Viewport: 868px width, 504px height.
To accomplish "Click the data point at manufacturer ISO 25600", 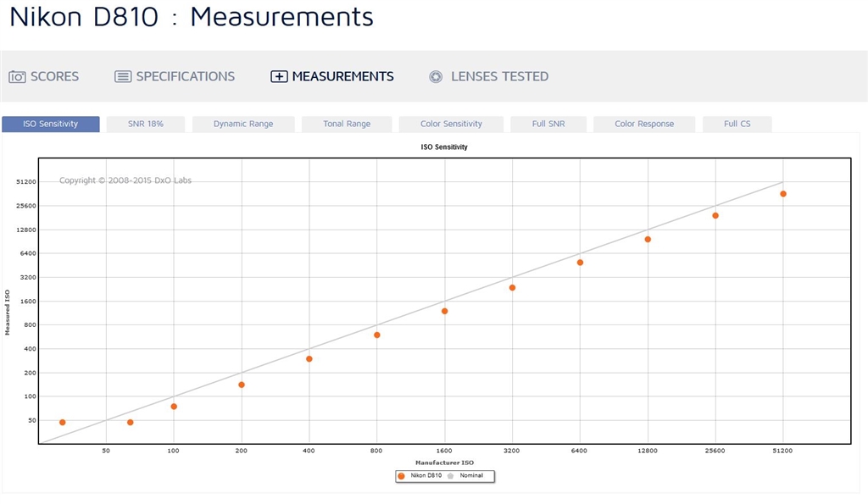I will point(715,216).
